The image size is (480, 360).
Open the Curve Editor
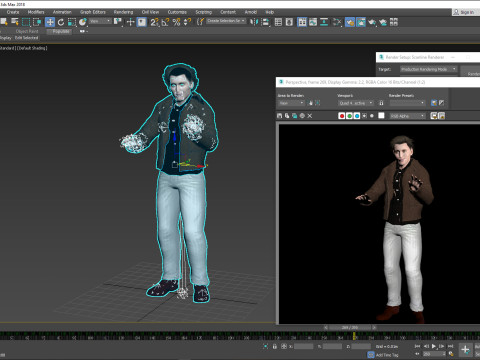[x=313, y=22]
